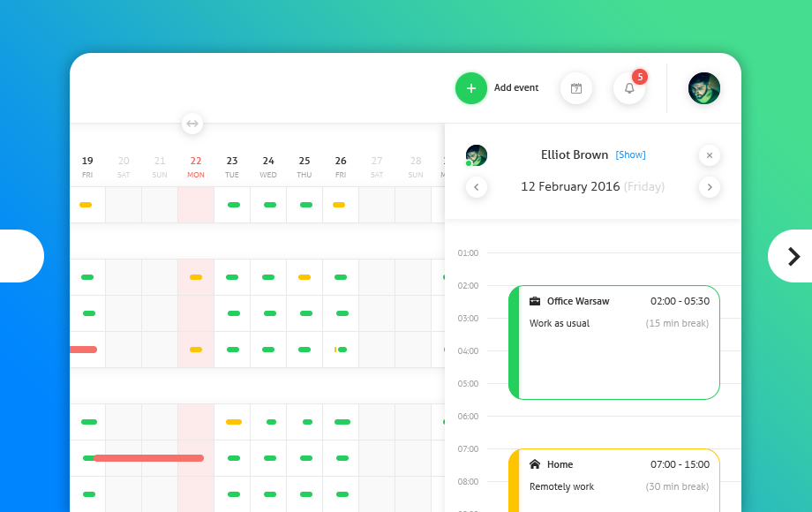Click the 06:00 time label

click(468, 416)
